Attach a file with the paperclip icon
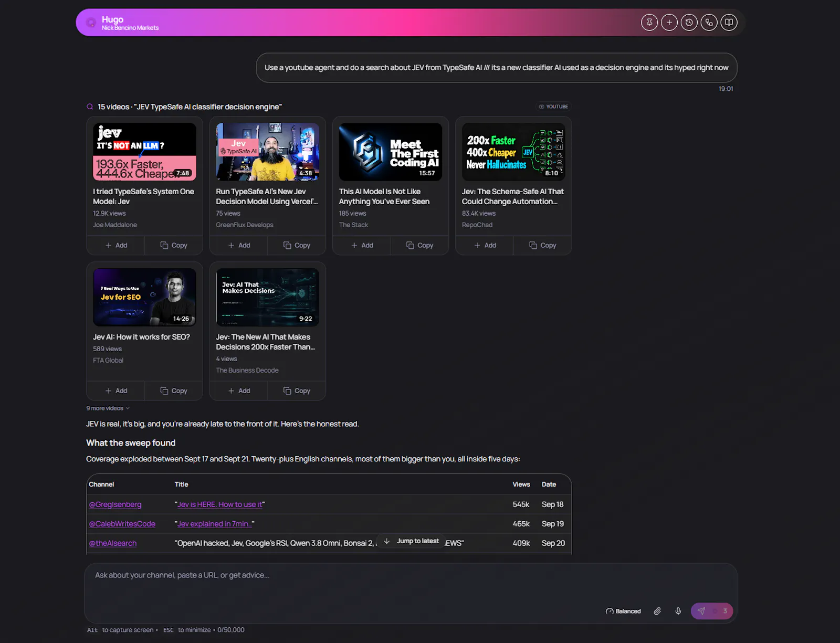 (x=657, y=611)
